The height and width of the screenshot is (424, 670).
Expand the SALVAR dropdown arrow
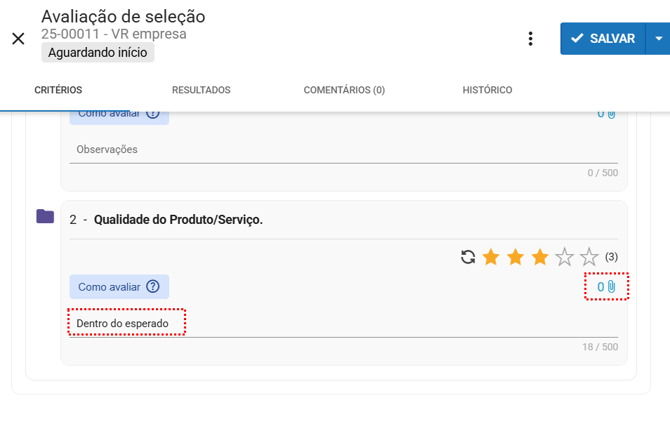click(x=658, y=39)
